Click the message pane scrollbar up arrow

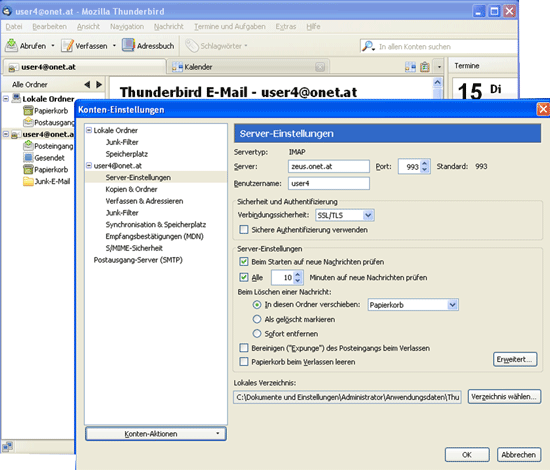pos(437,83)
